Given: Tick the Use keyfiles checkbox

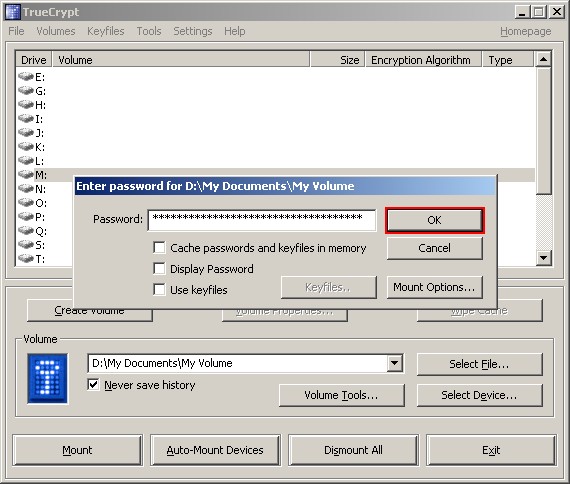Looking at the screenshot, I should 159,290.
